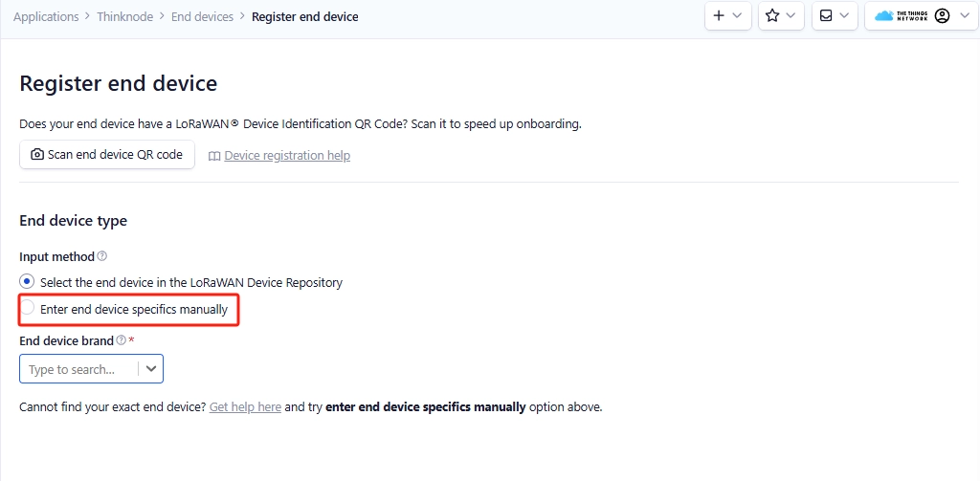Expand the chevron next to the plus icon

(x=738, y=16)
